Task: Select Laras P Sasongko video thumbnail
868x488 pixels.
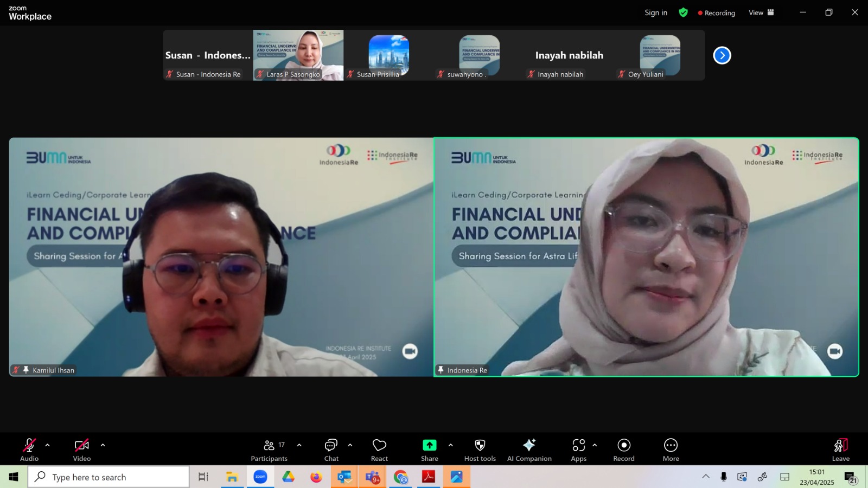Action: click(x=298, y=55)
